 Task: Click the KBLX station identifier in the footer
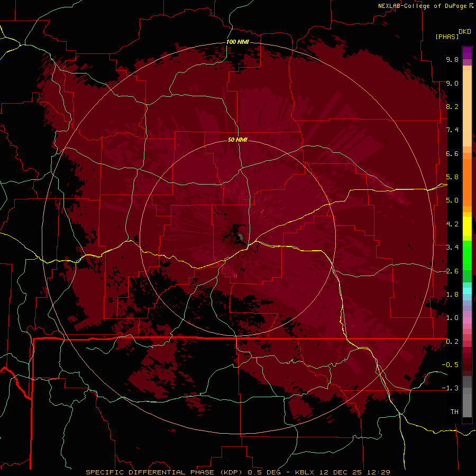coord(304,472)
